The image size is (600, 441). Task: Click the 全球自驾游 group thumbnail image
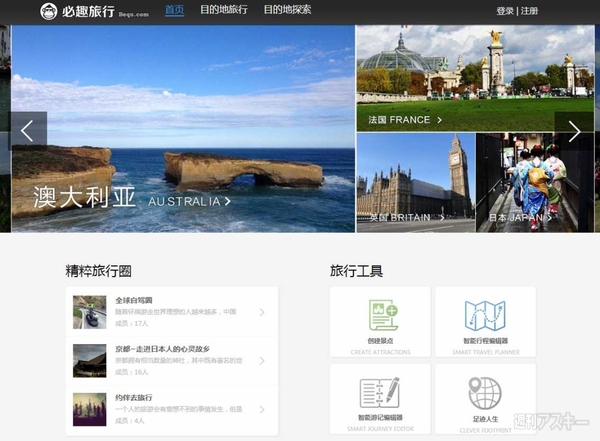[89, 312]
